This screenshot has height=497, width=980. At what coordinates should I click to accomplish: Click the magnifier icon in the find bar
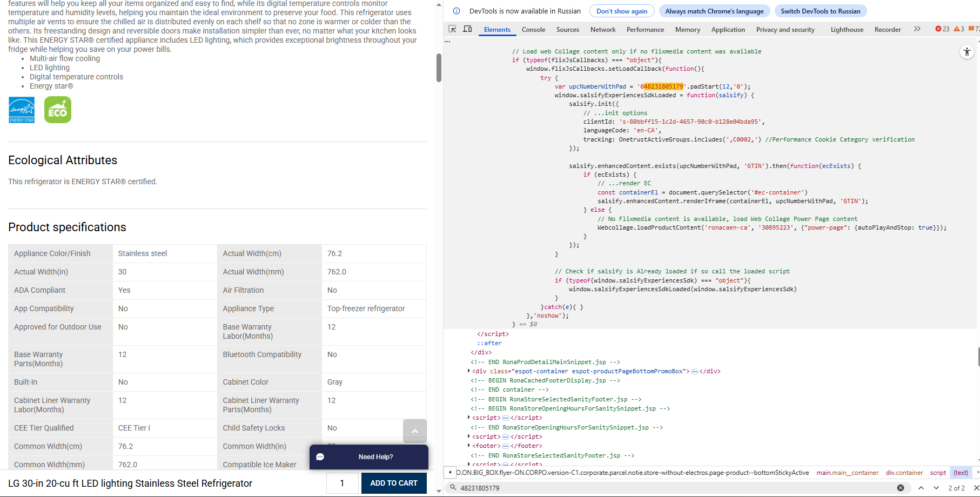point(453,488)
